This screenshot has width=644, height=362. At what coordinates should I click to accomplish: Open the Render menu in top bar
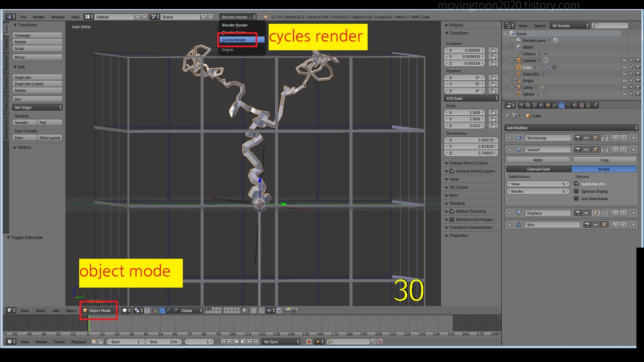[39, 17]
